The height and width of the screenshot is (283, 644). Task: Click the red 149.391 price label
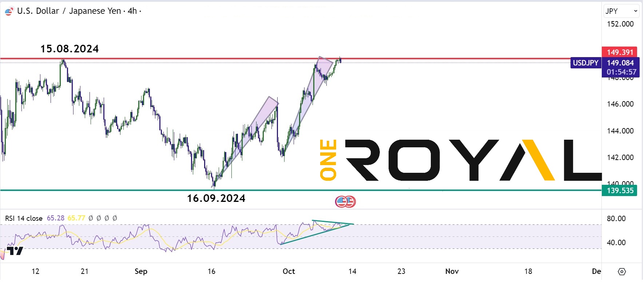point(620,52)
